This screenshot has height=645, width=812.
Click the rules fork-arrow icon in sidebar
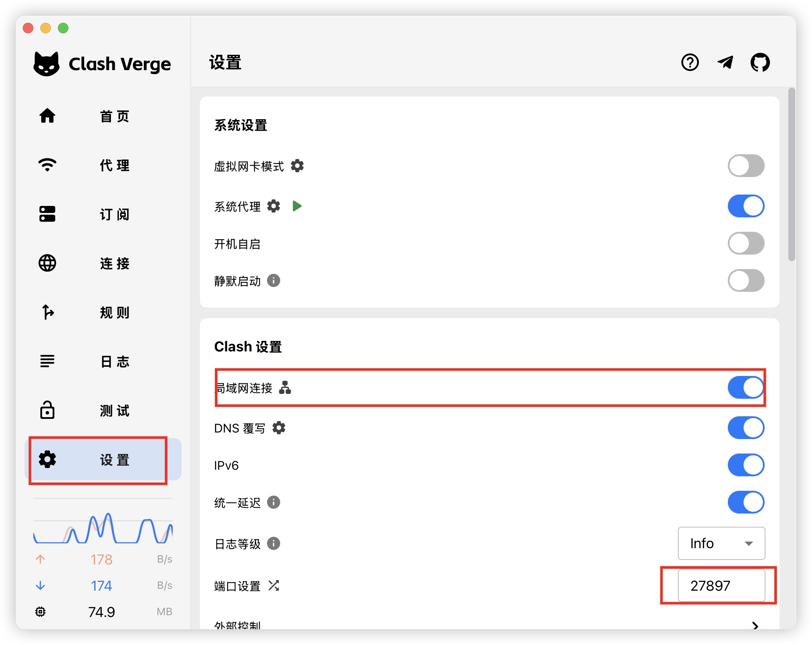47,312
